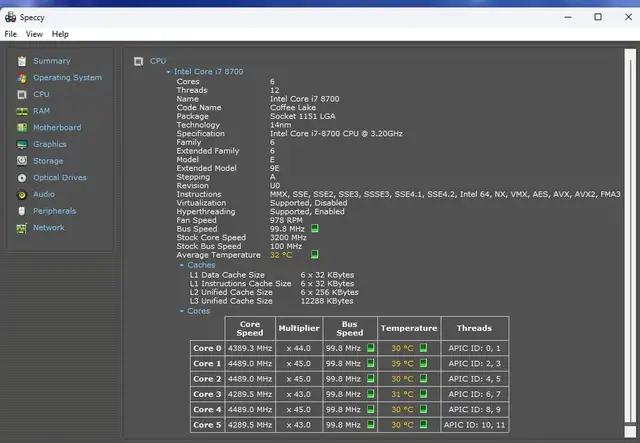
Task: Click the Core 1 temperature 39 °C value
Action: 402,363
